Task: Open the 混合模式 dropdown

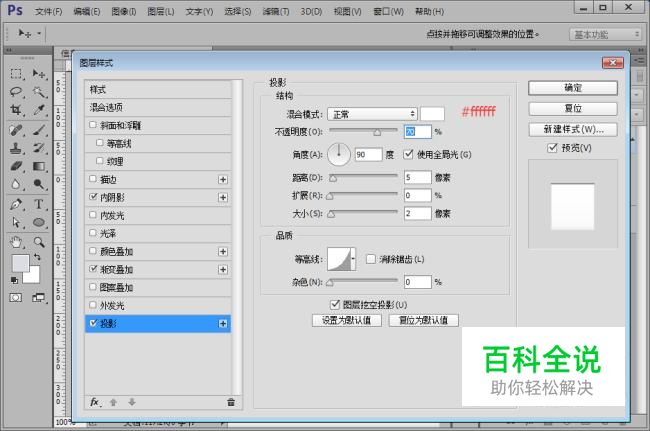Action: tap(372, 114)
